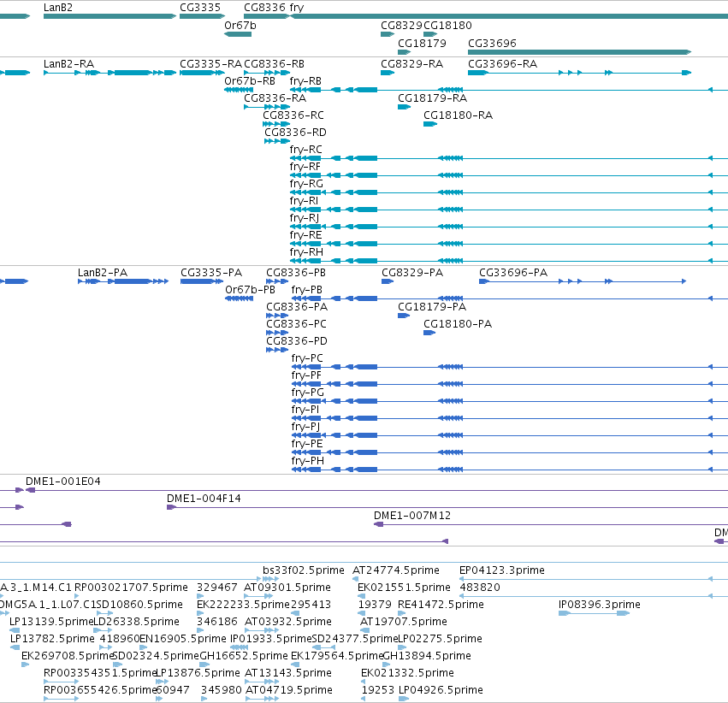The height and width of the screenshot is (703, 728).
Task: Click the AT04719.5prime EST label
Action: 289,690
